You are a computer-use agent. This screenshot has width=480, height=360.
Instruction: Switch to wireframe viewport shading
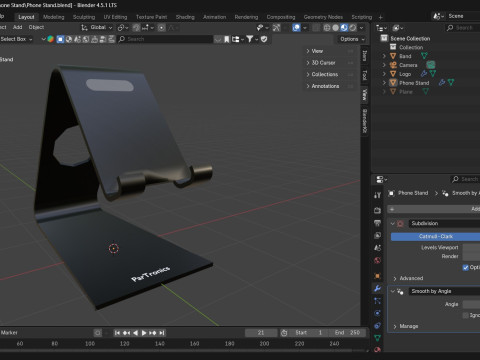click(x=327, y=28)
